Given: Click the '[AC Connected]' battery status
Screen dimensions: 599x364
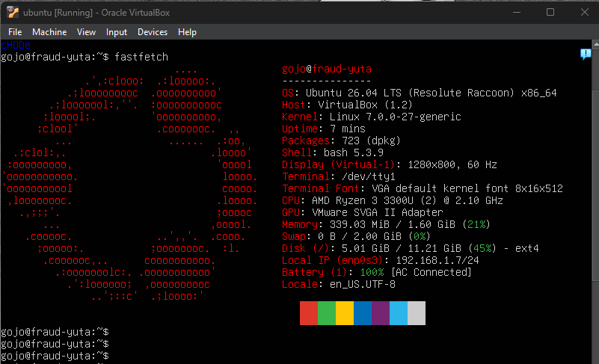Looking at the screenshot, I should pyautogui.click(x=431, y=272).
